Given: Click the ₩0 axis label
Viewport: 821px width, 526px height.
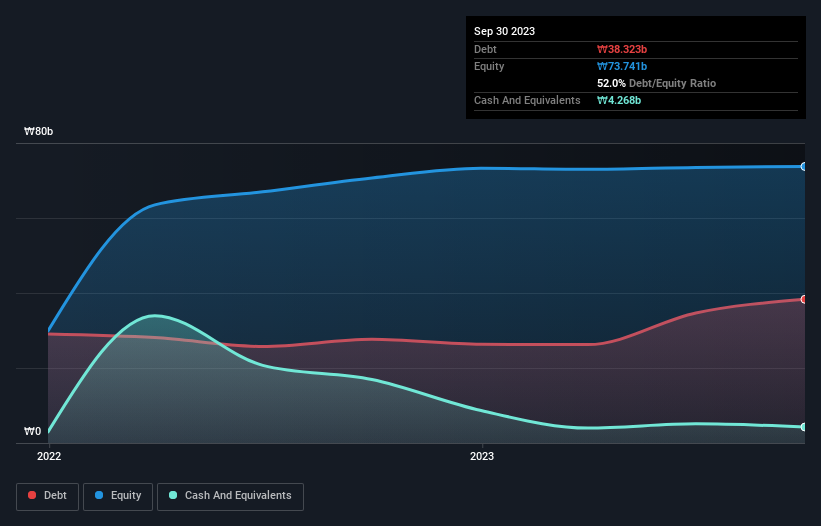Looking at the screenshot, I should [x=32, y=431].
